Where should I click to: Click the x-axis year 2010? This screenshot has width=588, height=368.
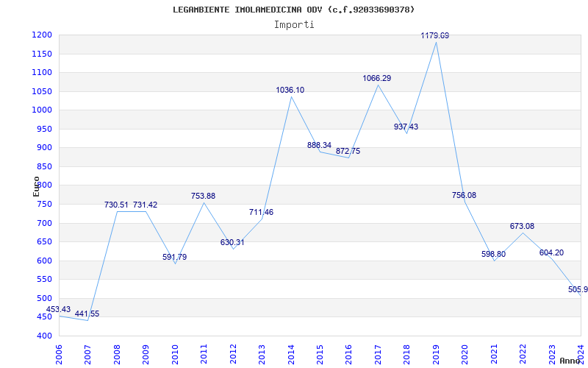tap(175, 354)
